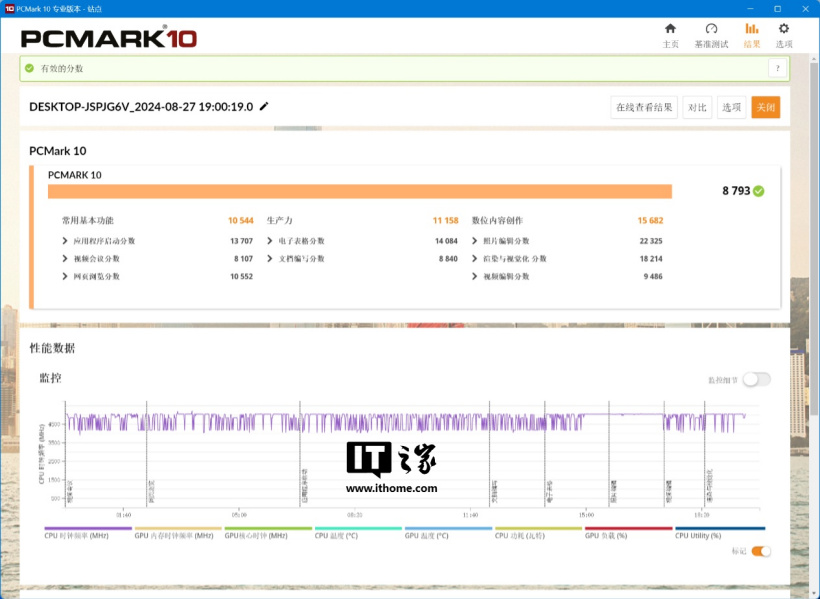The height and width of the screenshot is (599, 820).
Task: Click the pencil icon to rename result
Action: pyautogui.click(x=264, y=106)
